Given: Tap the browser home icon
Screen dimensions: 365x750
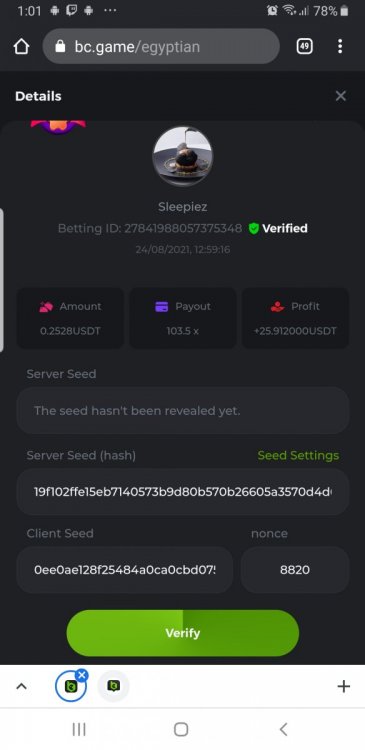Looking at the screenshot, I should 22,46.
